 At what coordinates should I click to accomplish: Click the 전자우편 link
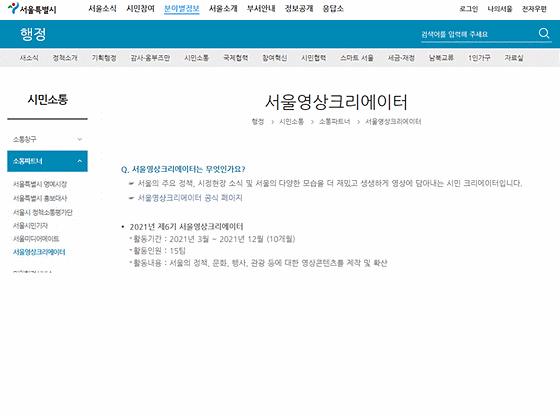click(534, 9)
